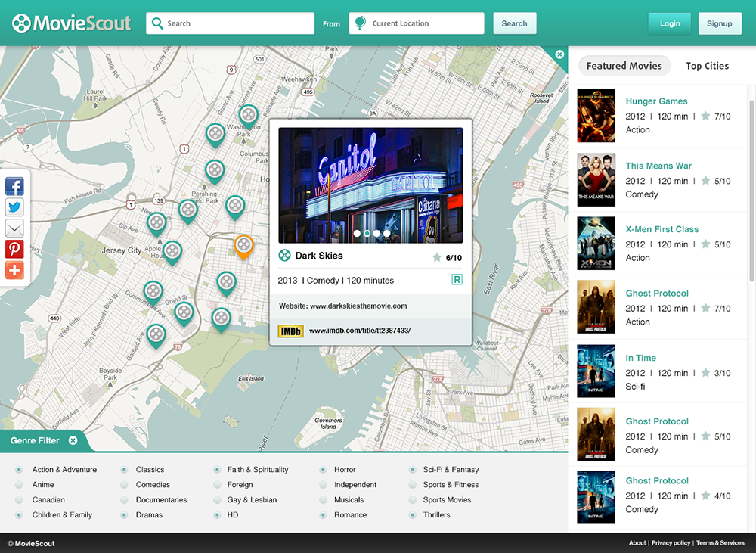Open the Current Location field
The height and width of the screenshot is (553, 756).
pos(416,23)
